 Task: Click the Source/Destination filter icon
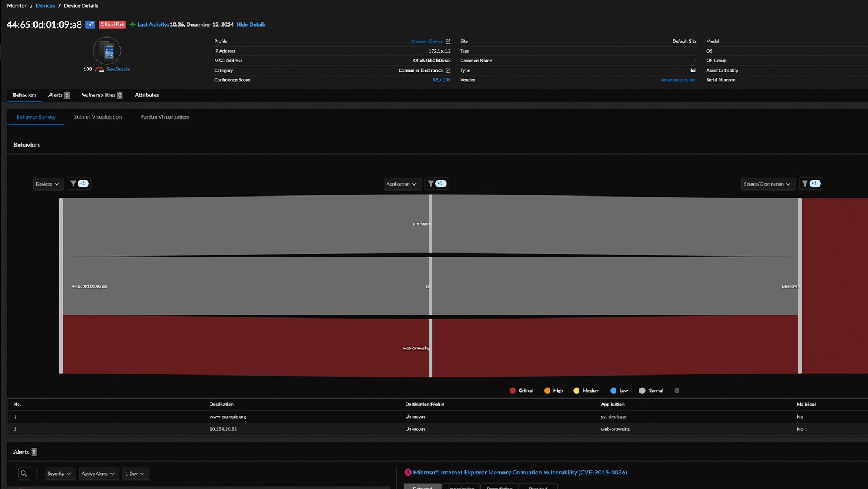click(x=804, y=184)
